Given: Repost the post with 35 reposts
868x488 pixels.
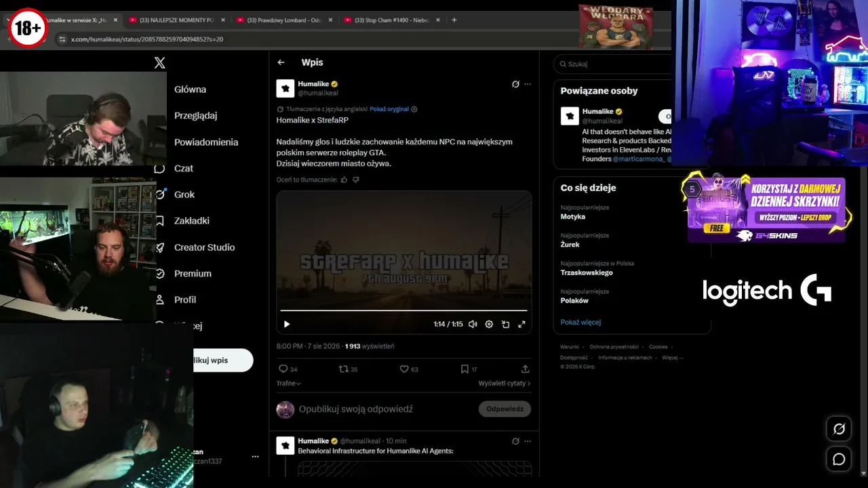Looking at the screenshot, I should 343,369.
